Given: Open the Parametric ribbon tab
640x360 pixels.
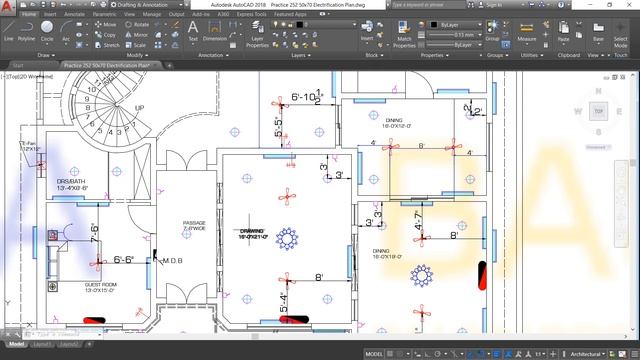Looking at the screenshot, I should [104, 14].
